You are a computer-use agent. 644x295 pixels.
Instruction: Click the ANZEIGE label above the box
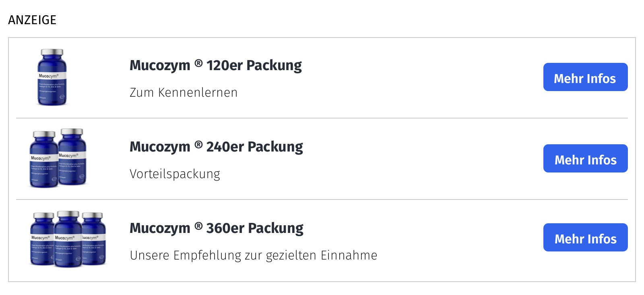point(32,20)
